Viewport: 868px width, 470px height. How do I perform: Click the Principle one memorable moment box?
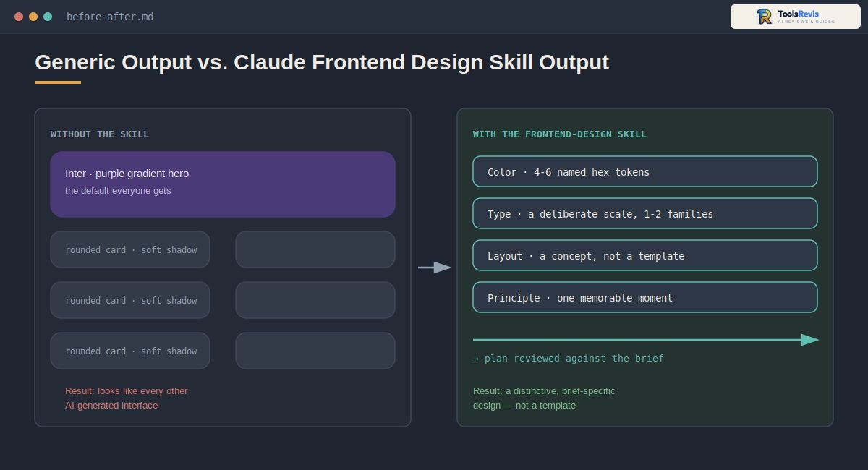tap(645, 297)
